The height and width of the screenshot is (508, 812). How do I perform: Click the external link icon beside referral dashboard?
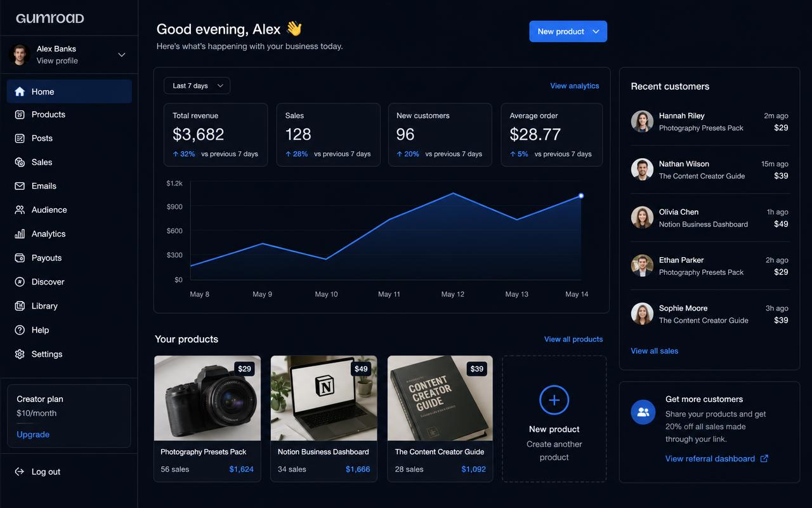coord(764,458)
